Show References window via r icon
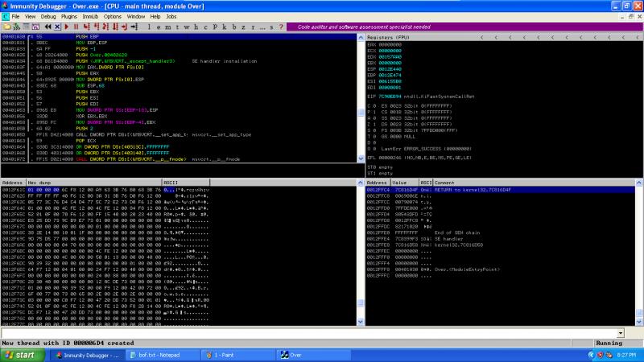The width and height of the screenshot is (644, 362). point(253,27)
